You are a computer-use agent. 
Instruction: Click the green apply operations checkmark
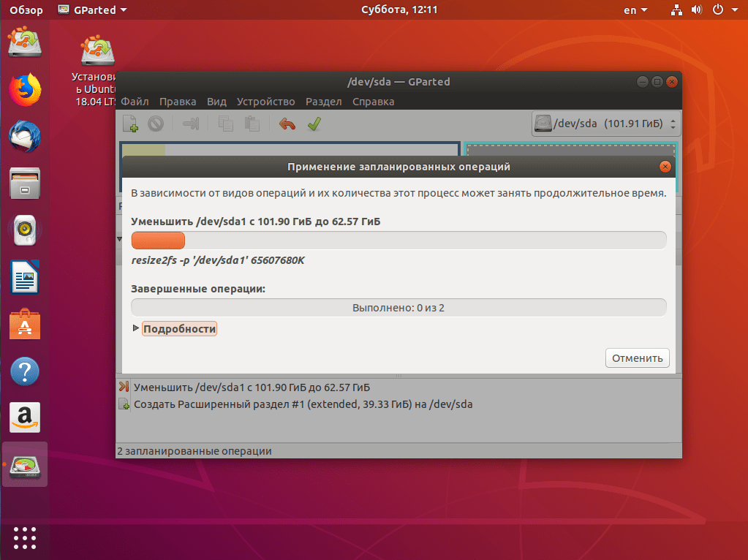pyautogui.click(x=314, y=124)
